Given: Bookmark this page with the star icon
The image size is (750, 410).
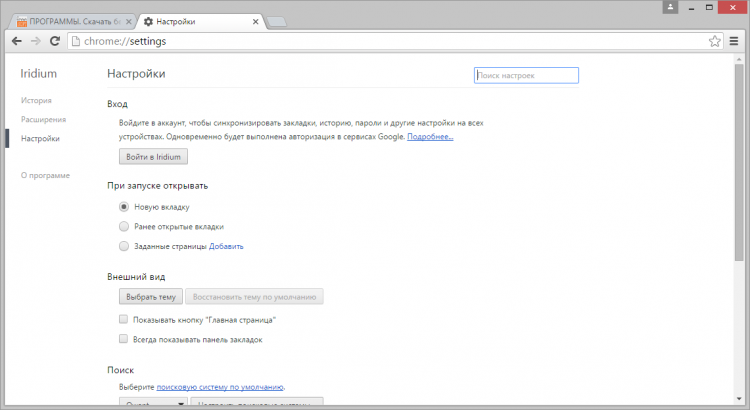Looking at the screenshot, I should coord(715,41).
